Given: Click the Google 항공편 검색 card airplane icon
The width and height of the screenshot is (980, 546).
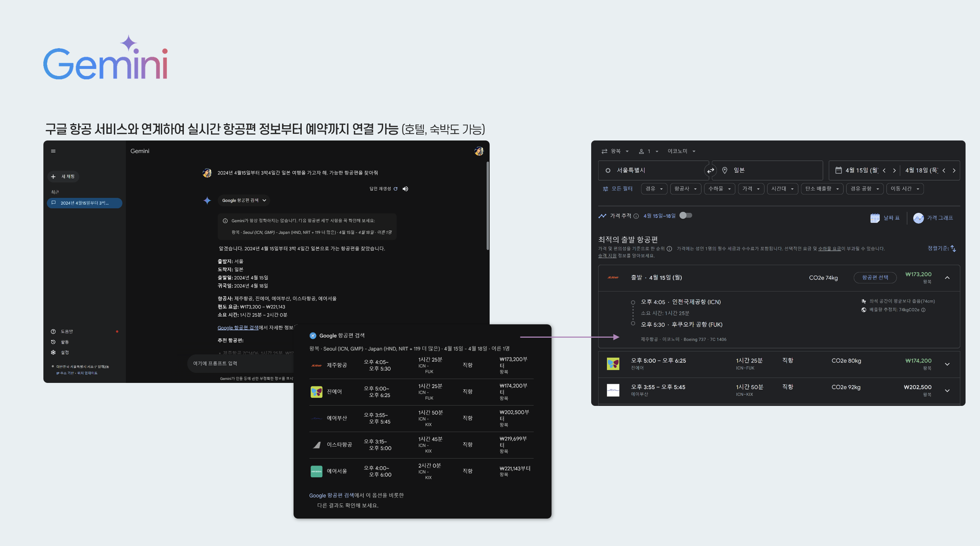Looking at the screenshot, I should (313, 335).
